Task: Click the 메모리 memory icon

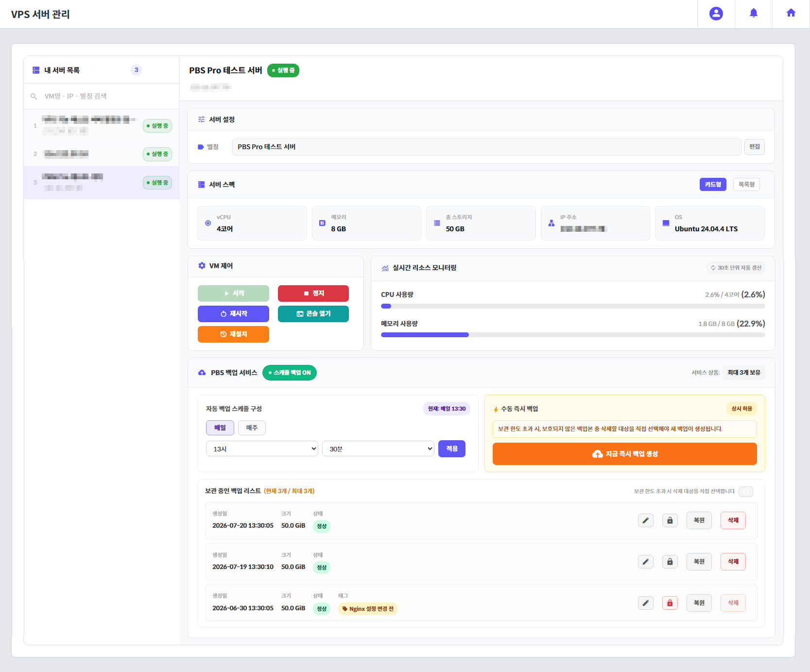Action: coord(322,223)
